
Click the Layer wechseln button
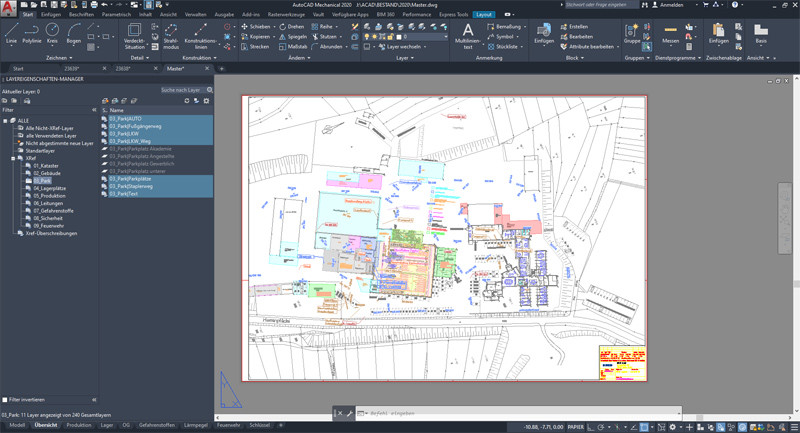tap(402, 46)
